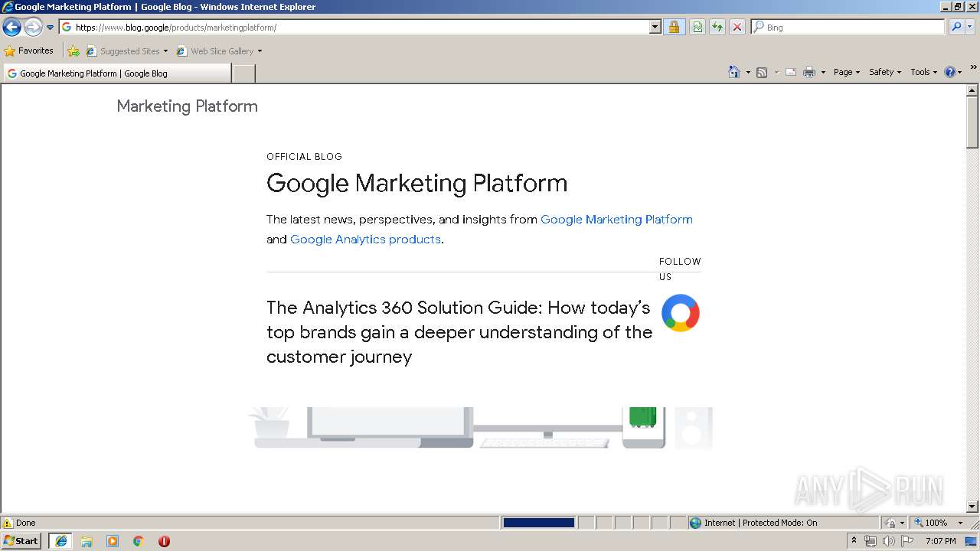Expand the zoom level dropdown arrow
This screenshot has height=551, width=980.
pos(960,523)
